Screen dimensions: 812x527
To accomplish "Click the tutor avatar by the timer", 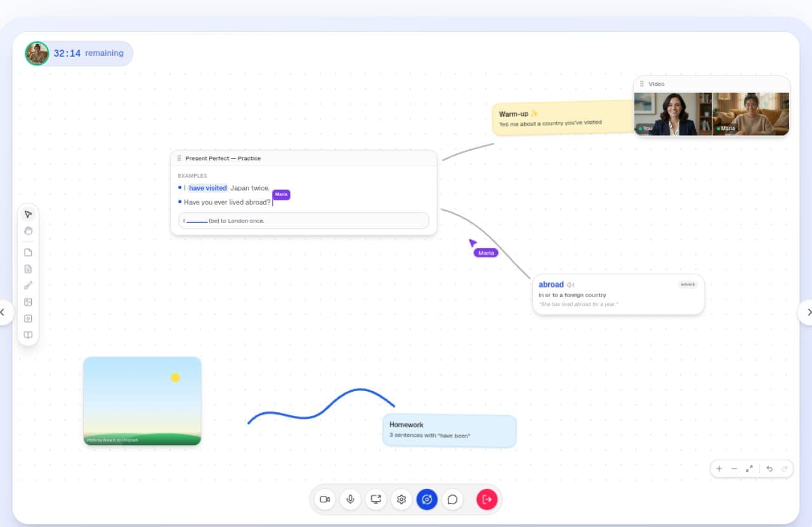I will click(37, 53).
